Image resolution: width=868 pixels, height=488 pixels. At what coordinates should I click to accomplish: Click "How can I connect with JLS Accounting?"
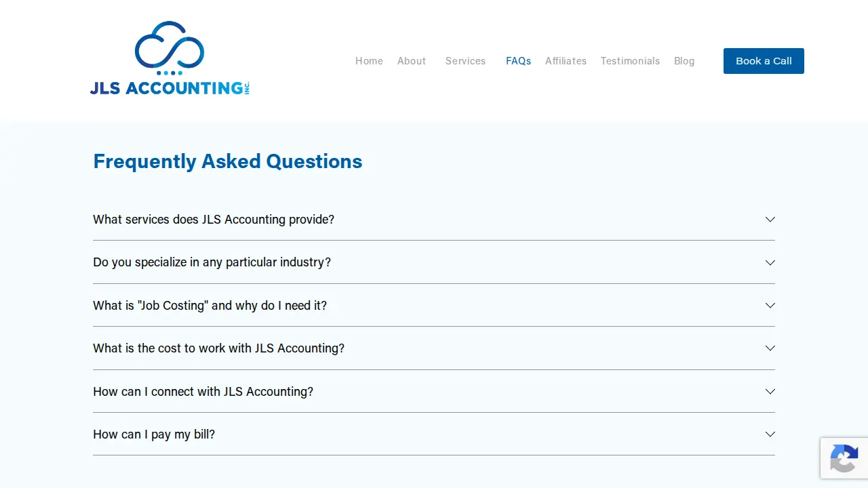point(203,392)
